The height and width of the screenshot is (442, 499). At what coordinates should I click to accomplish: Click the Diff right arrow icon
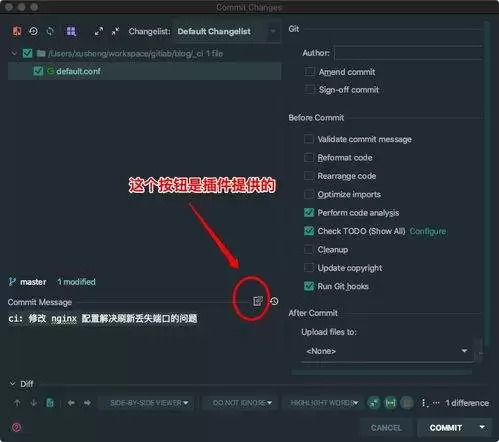pyautogui.click(x=87, y=403)
